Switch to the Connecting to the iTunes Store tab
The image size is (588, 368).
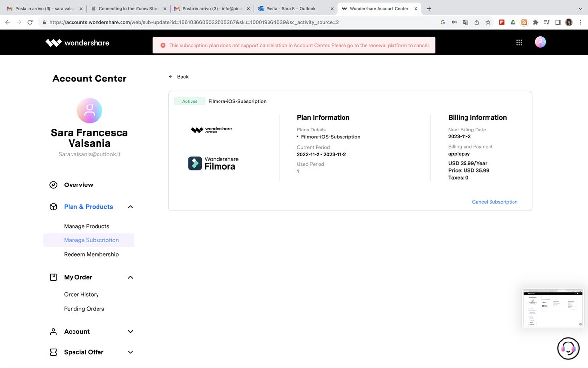[x=128, y=9]
